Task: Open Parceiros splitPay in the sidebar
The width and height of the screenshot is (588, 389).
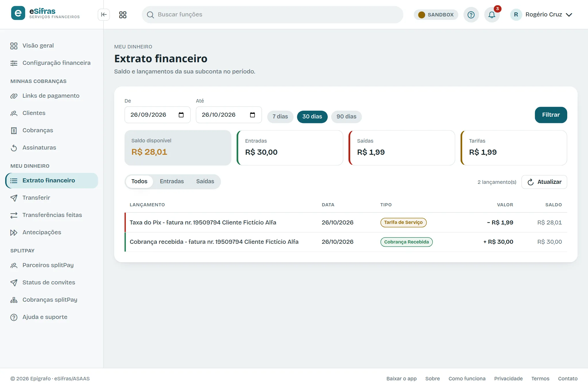Action: click(x=52, y=265)
